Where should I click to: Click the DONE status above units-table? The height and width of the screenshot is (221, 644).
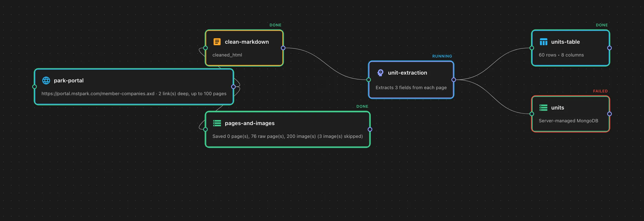coord(602,25)
